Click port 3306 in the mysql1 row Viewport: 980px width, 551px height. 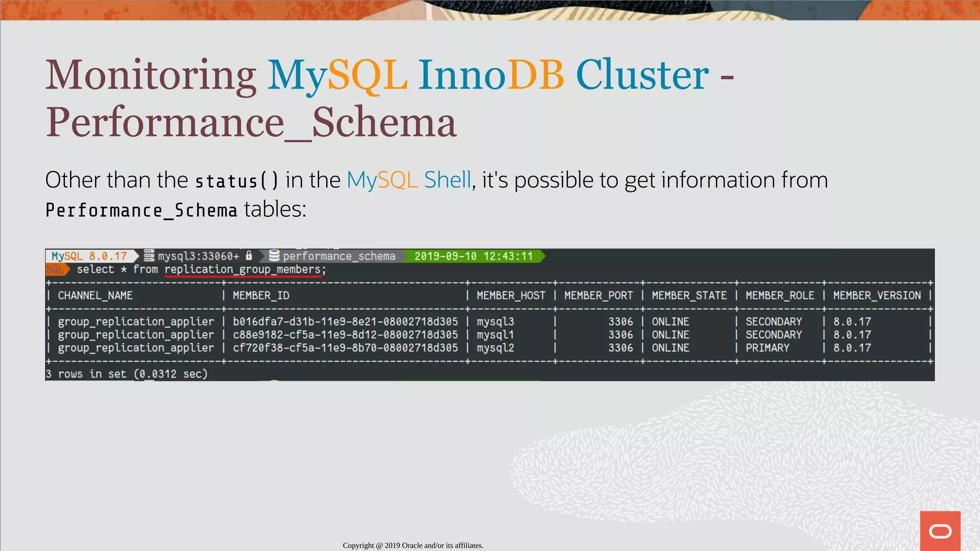click(621, 335)
